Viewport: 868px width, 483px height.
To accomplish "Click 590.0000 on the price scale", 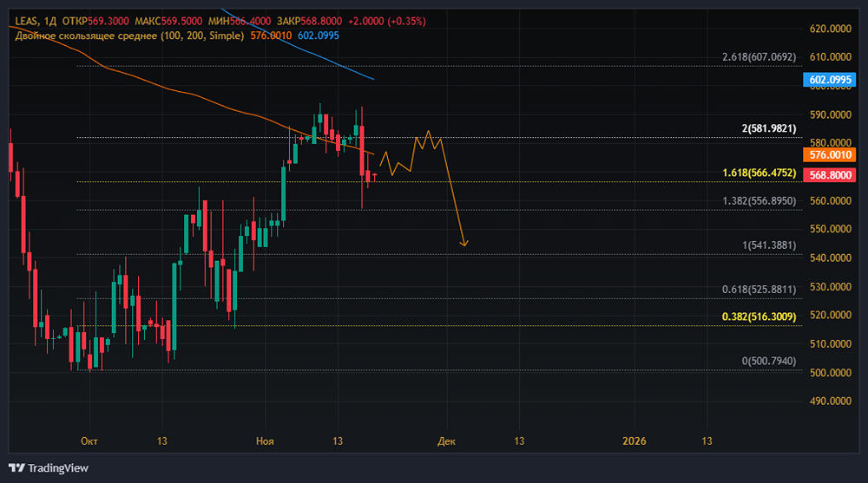I will coord(830,114).
